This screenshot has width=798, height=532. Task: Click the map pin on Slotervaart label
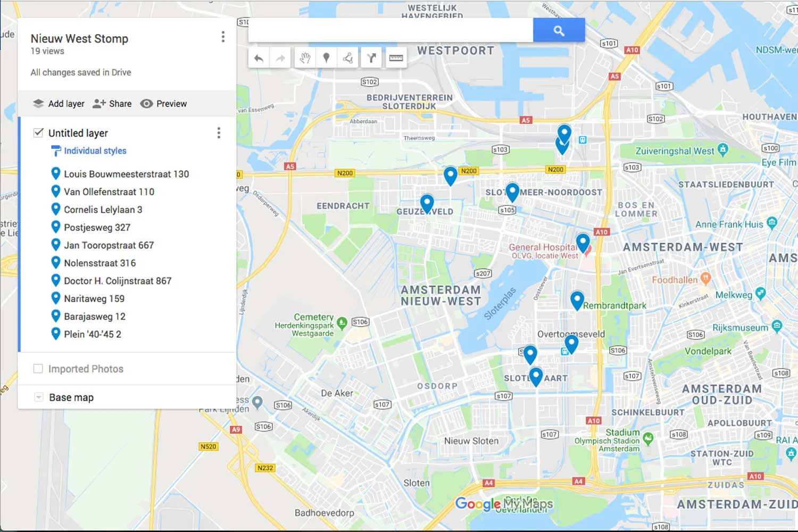pos(536,377)
